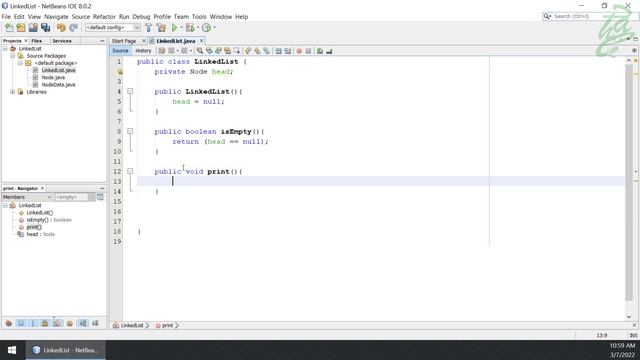The height and width of the screenshot is (360, 640).
Task: Click the Last Edit icon in editor toolbar
Action: click(162, 51)
